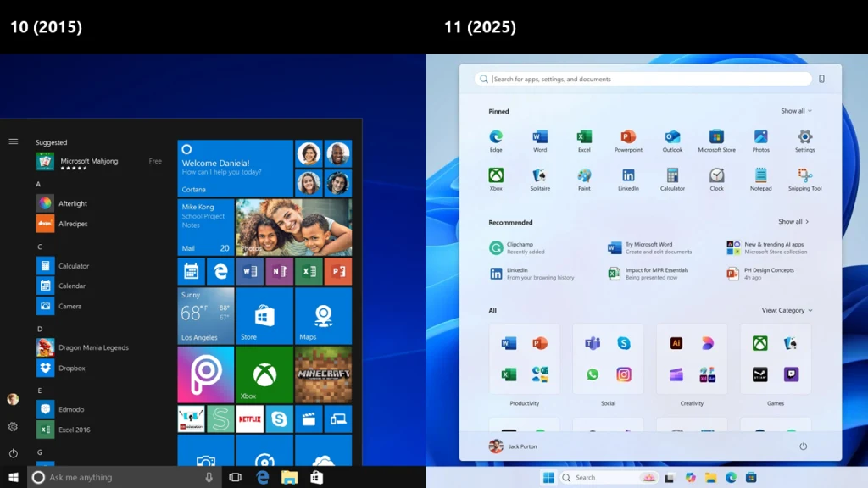Open Adobe Illustrator in the Creativity folder
The image size is (868, 488).
[x=676, y=343]
